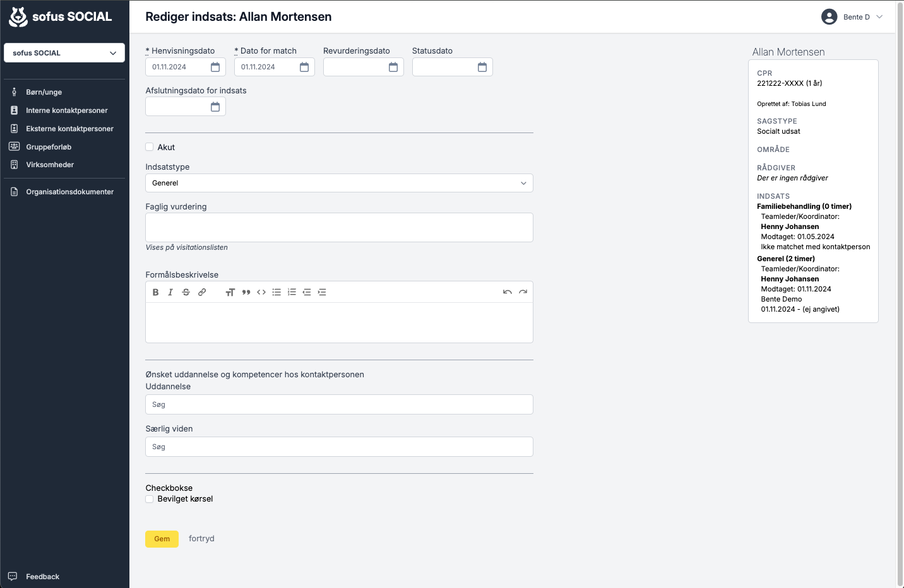The width and height of the screenshot is (904, 588).
Task: Click the Organisationsdokumenter document icon
Action: tap(14, 192)
